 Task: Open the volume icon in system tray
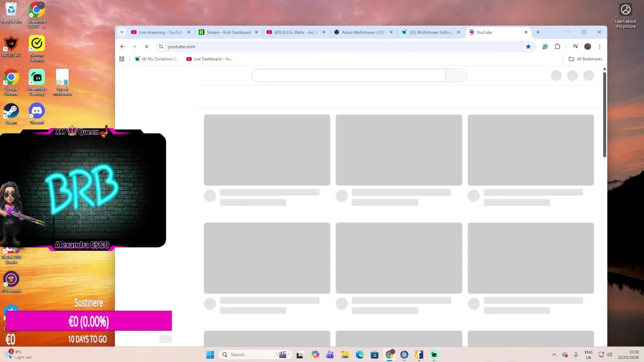609,354
